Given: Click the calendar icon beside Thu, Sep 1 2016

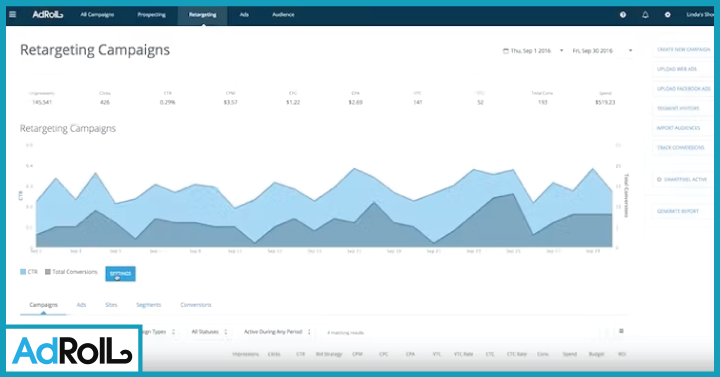Looking at the screenshot, I should (x=506, y=51).
